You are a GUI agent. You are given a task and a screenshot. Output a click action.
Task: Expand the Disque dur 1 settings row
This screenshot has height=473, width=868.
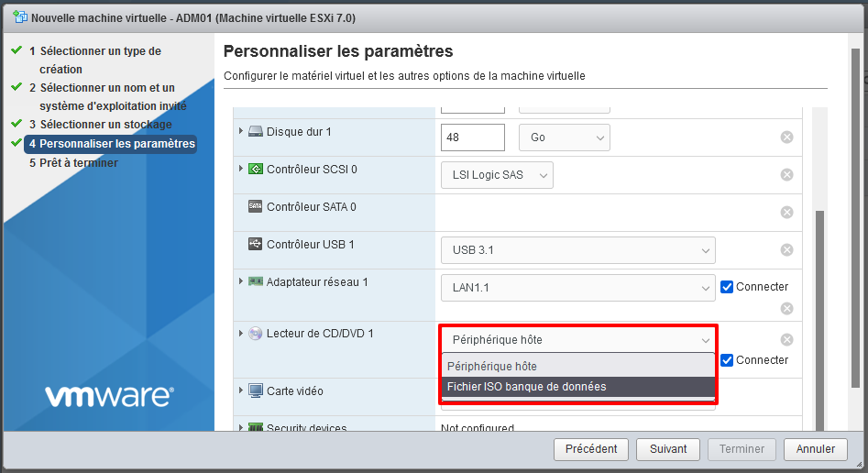241,132
